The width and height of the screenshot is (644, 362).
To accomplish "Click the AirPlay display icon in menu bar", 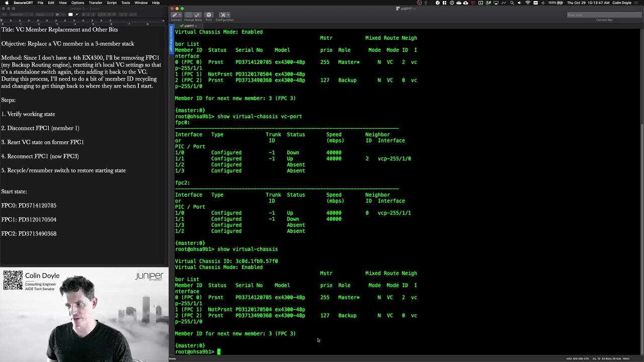I will [x=496, y=3].
